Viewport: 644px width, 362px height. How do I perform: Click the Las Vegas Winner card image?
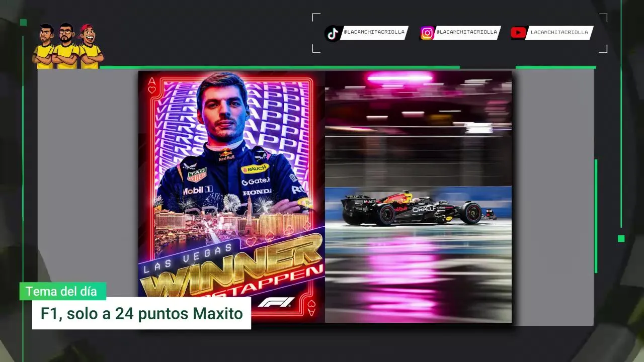231,197
